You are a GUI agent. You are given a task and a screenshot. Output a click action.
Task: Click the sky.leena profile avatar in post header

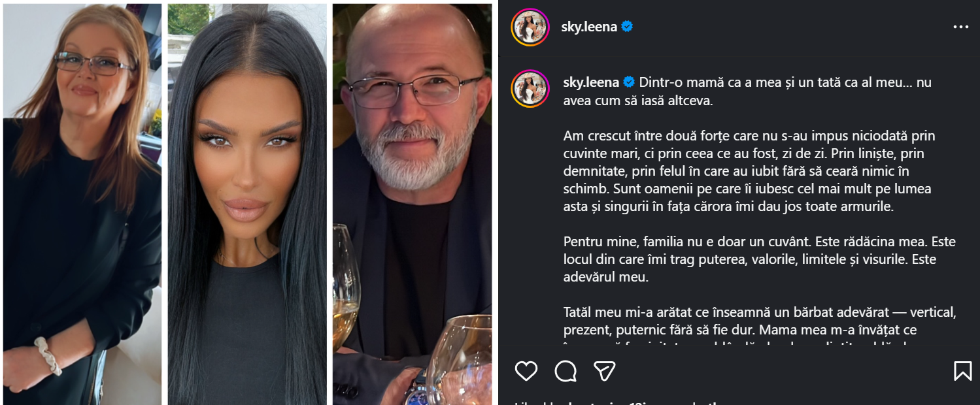point(530,27)
